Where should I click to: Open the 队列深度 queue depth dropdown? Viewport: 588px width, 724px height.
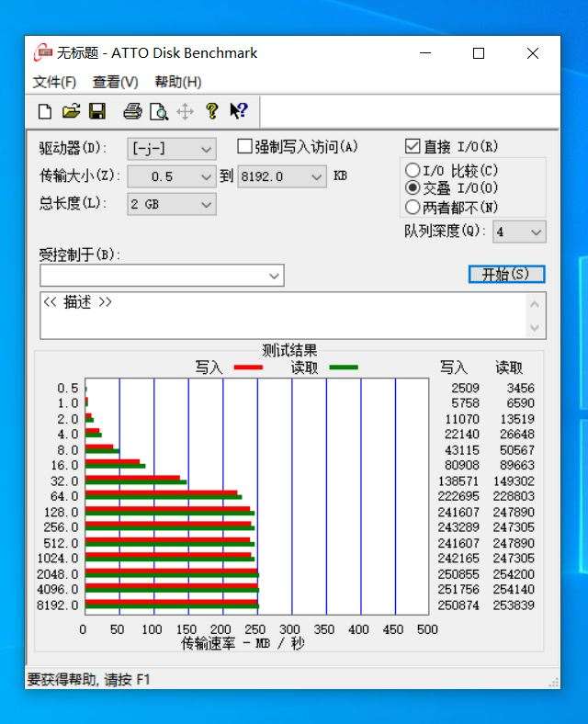click(519, 232)
